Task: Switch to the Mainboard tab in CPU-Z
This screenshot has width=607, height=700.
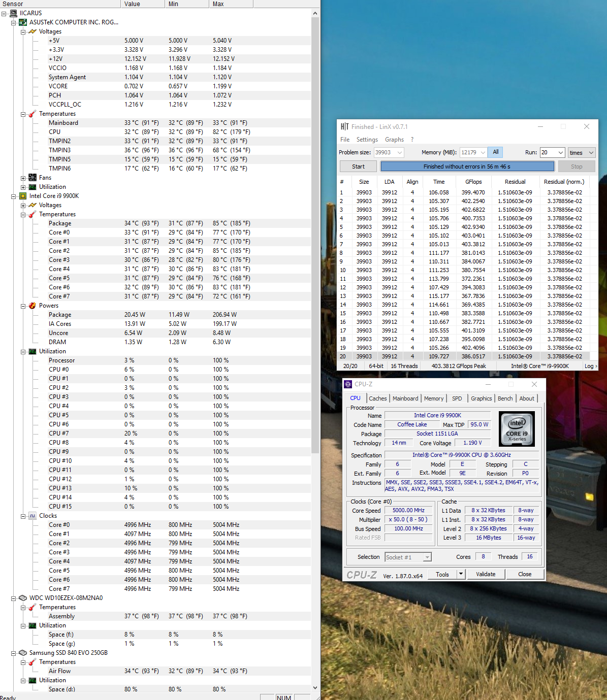Action: [x=405, y=398]
